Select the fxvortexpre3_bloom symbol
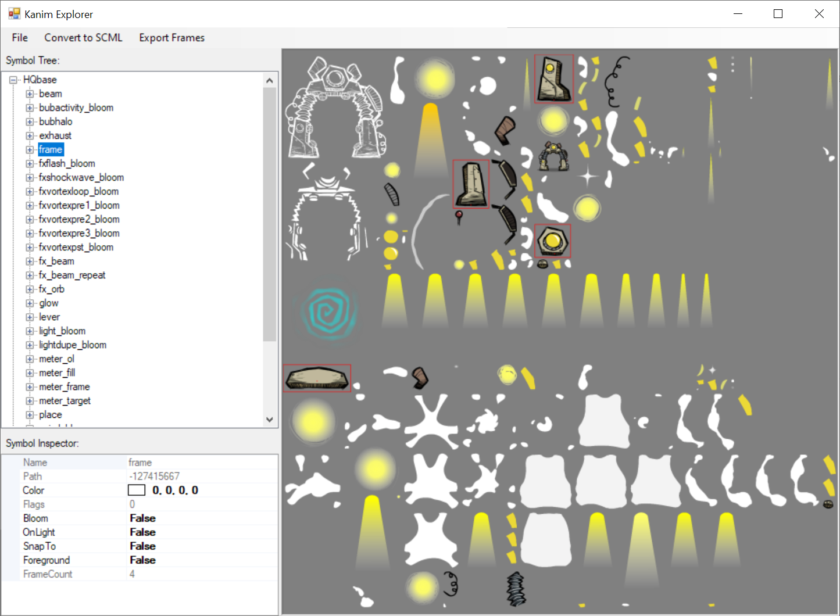The height and width of the screenshot is (616, 840). 79,233
